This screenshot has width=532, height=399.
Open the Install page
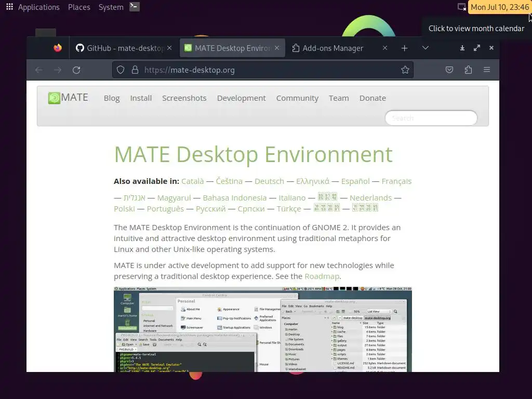point(141,98)
